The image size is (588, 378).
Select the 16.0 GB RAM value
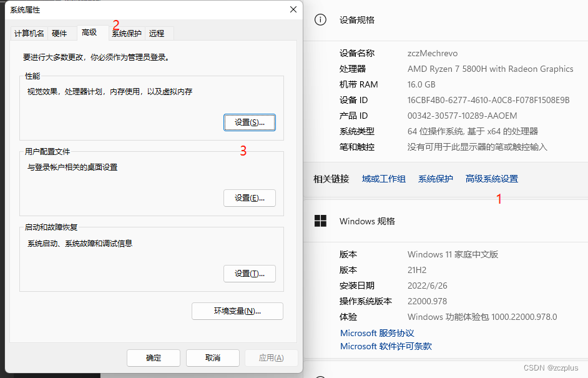421,84
